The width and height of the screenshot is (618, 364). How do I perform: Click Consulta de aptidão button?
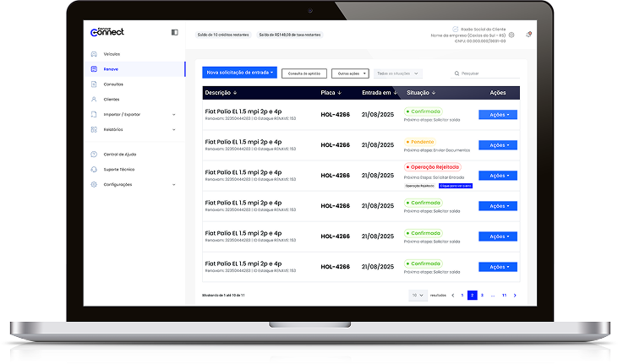(304, 73)
